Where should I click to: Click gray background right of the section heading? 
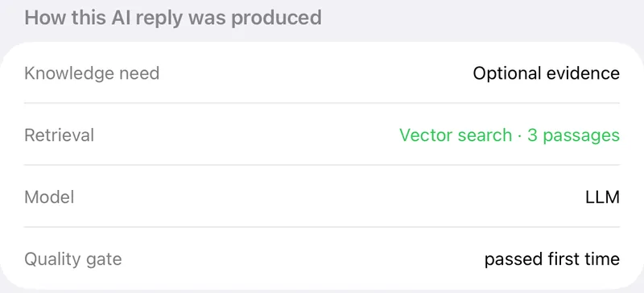481,18
